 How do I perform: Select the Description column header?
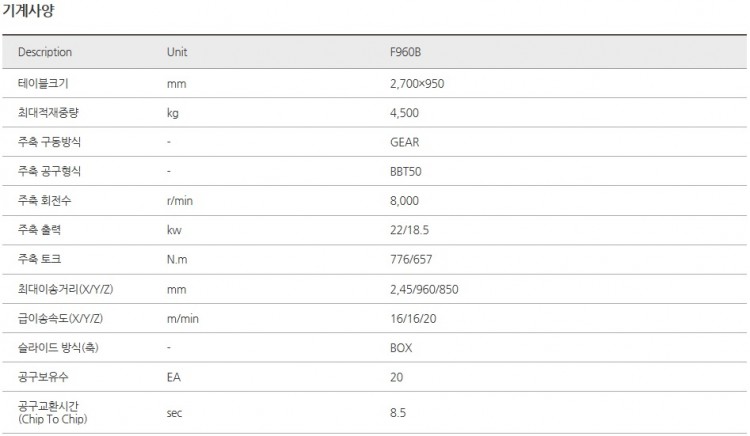[45, 52]
